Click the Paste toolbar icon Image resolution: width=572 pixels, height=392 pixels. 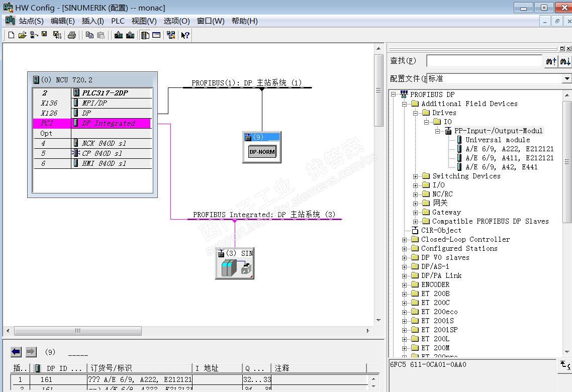(101, 35)
